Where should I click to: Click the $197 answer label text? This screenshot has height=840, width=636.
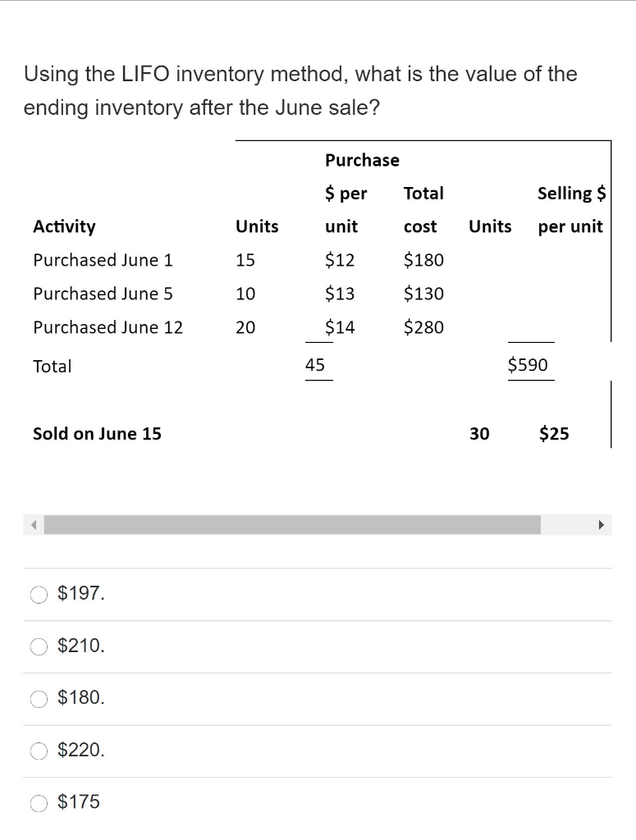click(x=80, y=593)
